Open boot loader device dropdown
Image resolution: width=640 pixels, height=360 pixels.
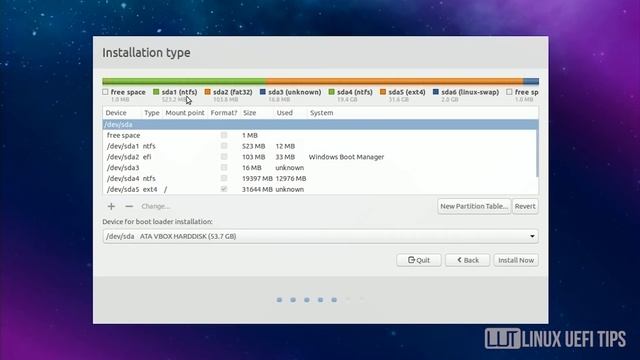320,236
